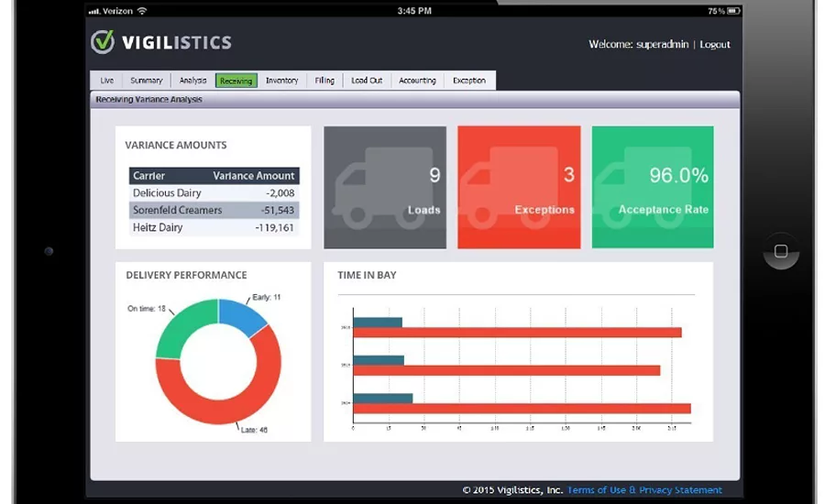
Task: Click the Late: 46 chart label
Action: (254, 430)
